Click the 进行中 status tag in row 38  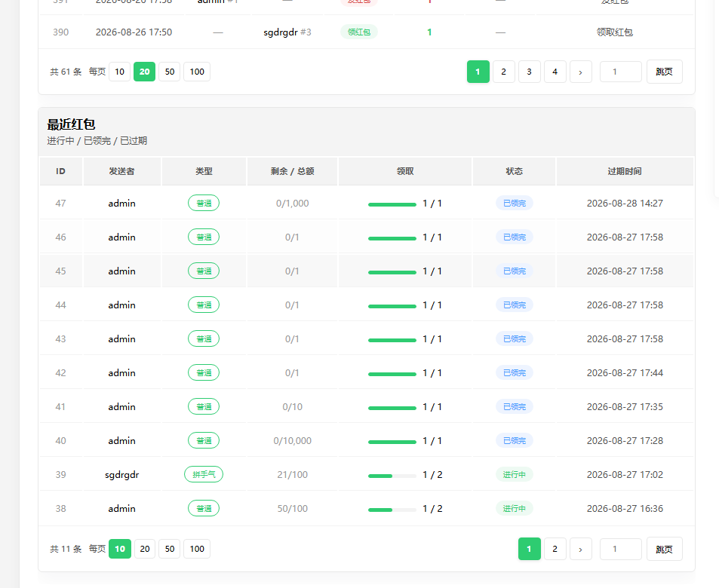tap(514, 508)
